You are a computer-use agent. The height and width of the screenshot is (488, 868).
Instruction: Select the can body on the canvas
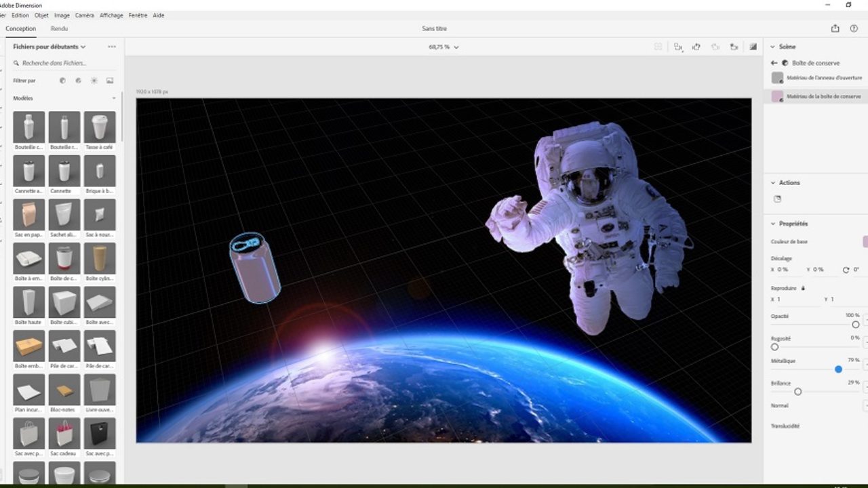[258, 275]
